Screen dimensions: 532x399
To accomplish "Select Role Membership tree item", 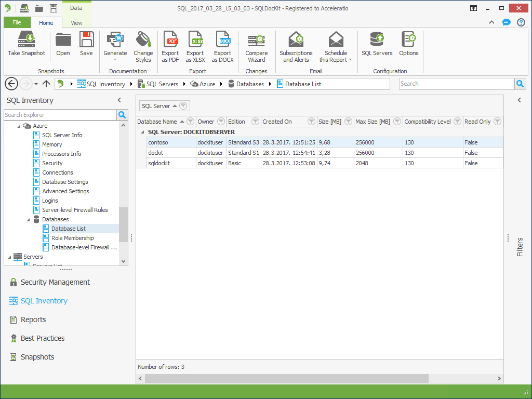I will 68,238.
